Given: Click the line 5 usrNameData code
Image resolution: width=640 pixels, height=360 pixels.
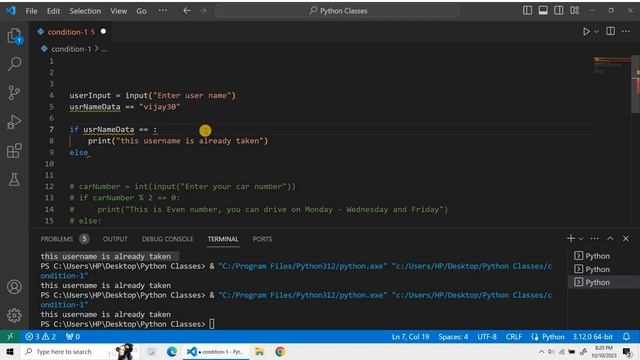Looking at the screenshot, I should 95,107.
